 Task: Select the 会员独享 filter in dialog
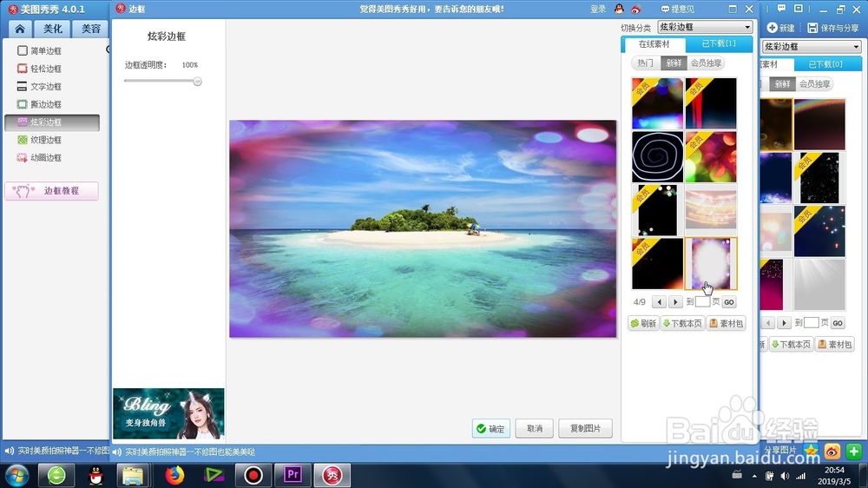pos(705,63)
